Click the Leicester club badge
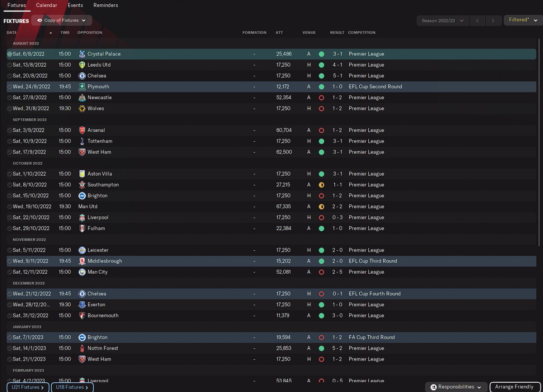 click(82, 250)
